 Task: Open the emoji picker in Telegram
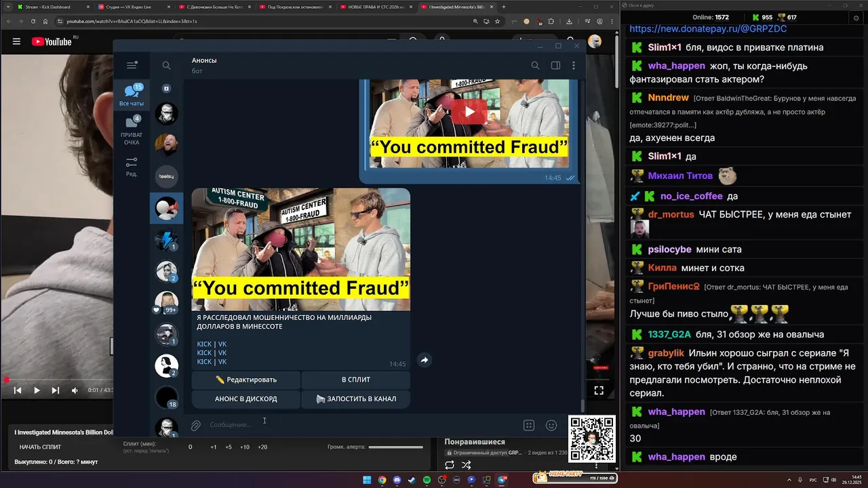point(551,425)
